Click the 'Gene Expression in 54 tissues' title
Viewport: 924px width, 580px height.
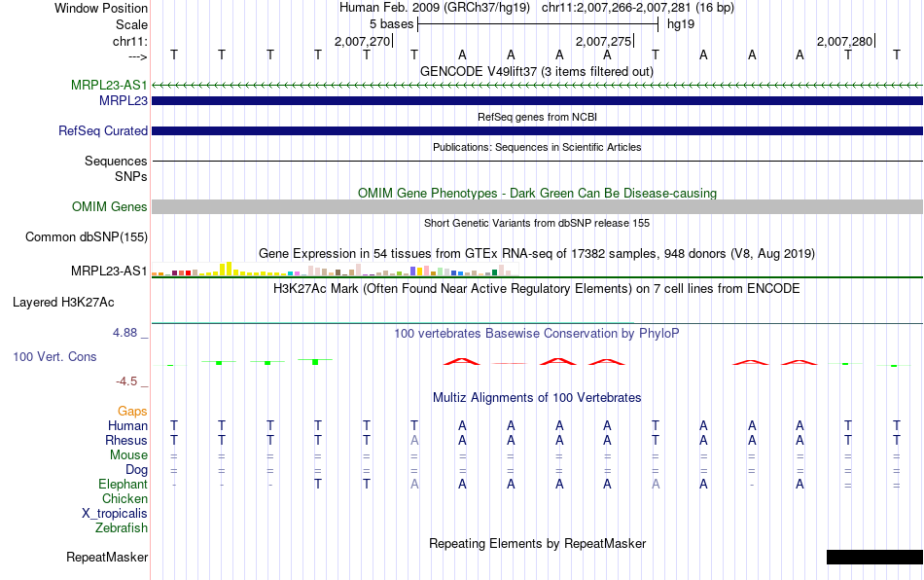click(537, 253)
